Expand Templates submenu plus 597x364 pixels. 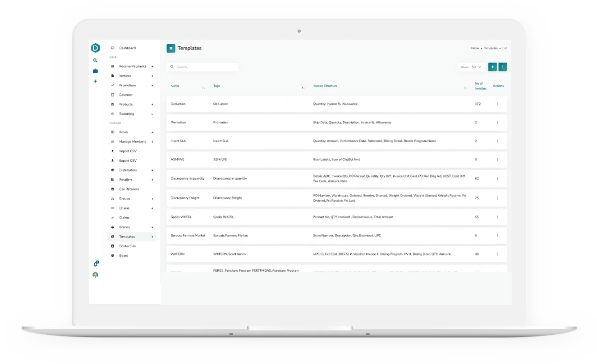(x=152, y=237)
